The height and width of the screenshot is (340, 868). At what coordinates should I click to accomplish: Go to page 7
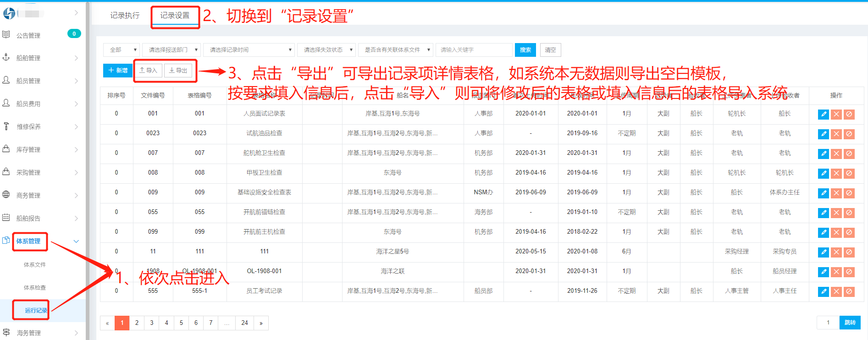(x=211, y=323)
